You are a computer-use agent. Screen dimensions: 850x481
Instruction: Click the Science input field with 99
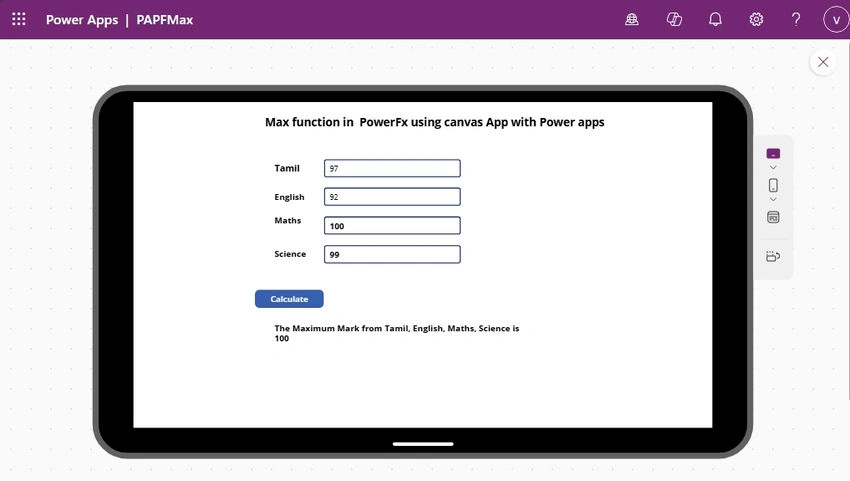392,254
